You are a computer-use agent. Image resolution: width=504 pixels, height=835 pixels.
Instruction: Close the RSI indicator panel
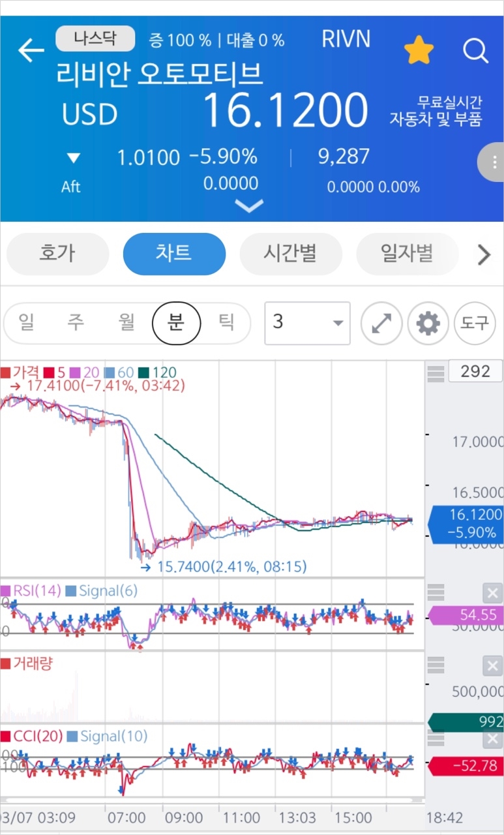[492, 593]
